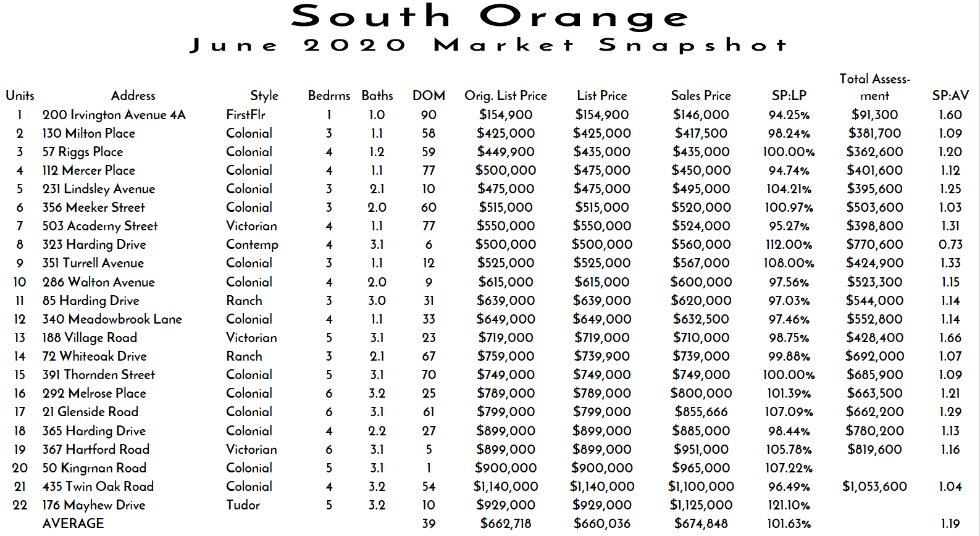Click the South Orange title heading
Screen dimensions: 980x536
pyautogui.click(x=490, y=17)
